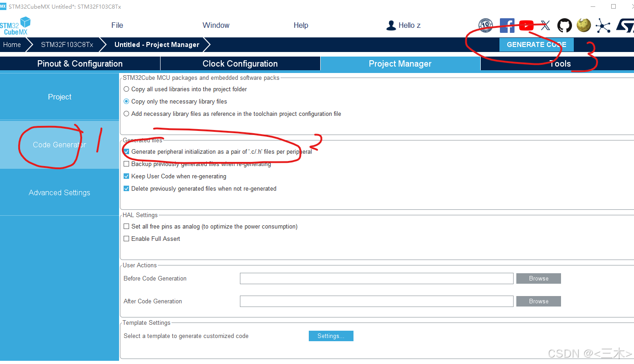Open the wiki globe icon
This screenshot has width=634, height=364.
point(584,25)
